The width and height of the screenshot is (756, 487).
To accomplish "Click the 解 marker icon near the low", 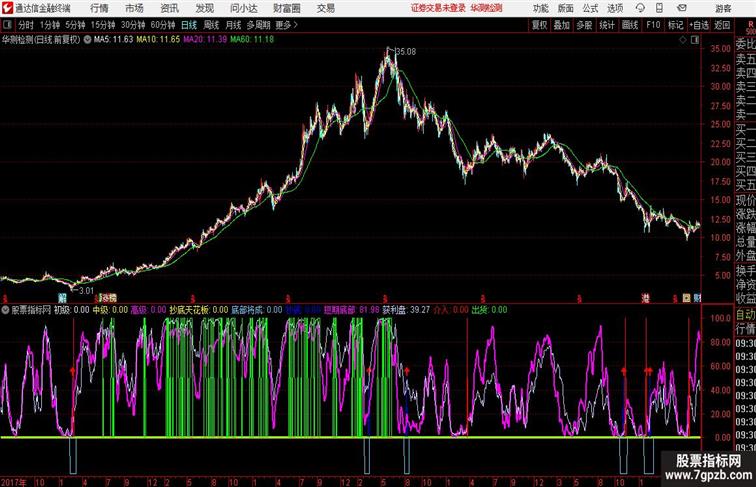I will click(62, 298).
